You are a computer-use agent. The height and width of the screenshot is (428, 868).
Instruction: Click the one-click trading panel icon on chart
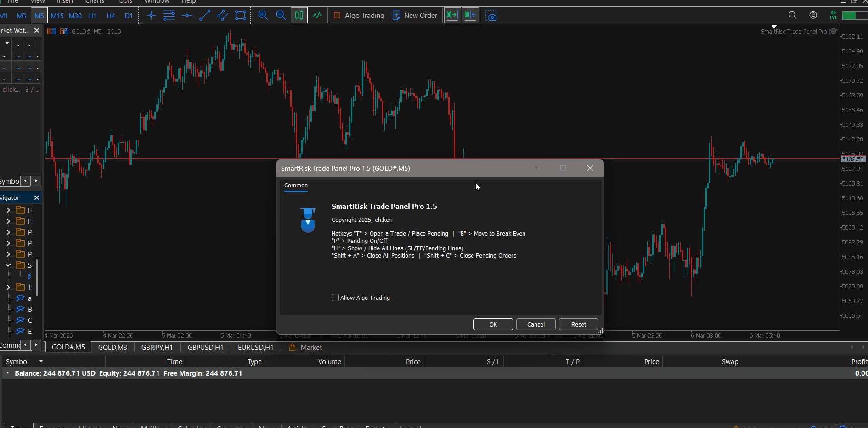51,31
